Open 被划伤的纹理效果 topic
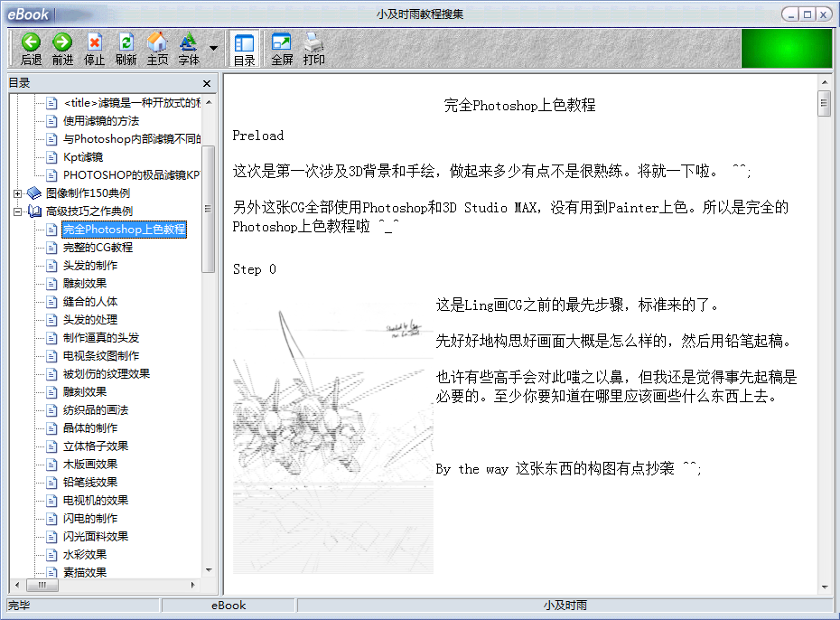This screenshot has height=620, width=840. coord(106,374)
